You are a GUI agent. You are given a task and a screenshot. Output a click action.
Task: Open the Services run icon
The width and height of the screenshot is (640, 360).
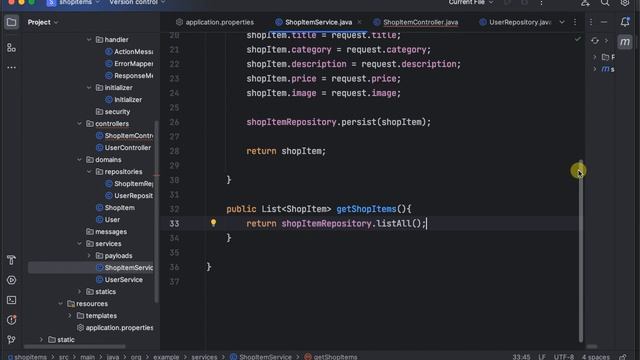tap(11, 280)
